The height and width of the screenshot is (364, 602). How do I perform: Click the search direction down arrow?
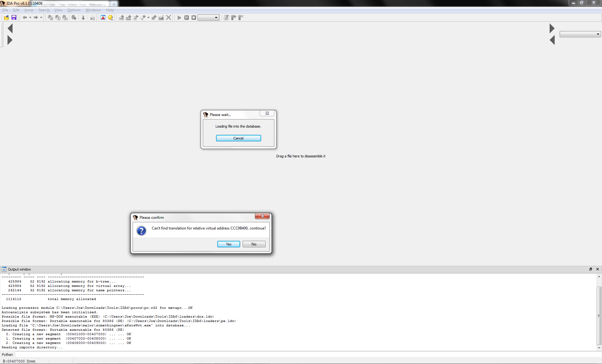pyautogui.click(x=83, y=18)
